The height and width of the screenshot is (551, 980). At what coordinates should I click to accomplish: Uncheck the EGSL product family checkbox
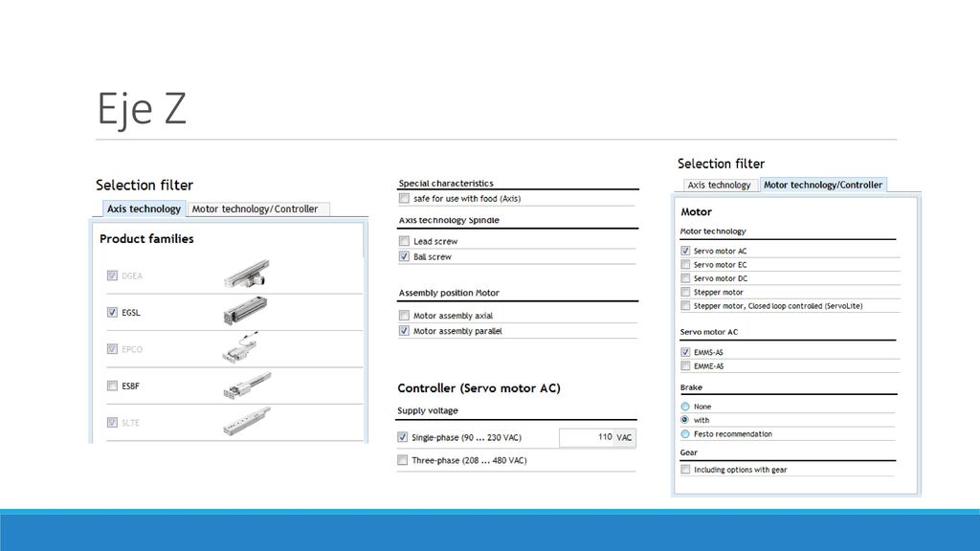[x=112, y=313]
